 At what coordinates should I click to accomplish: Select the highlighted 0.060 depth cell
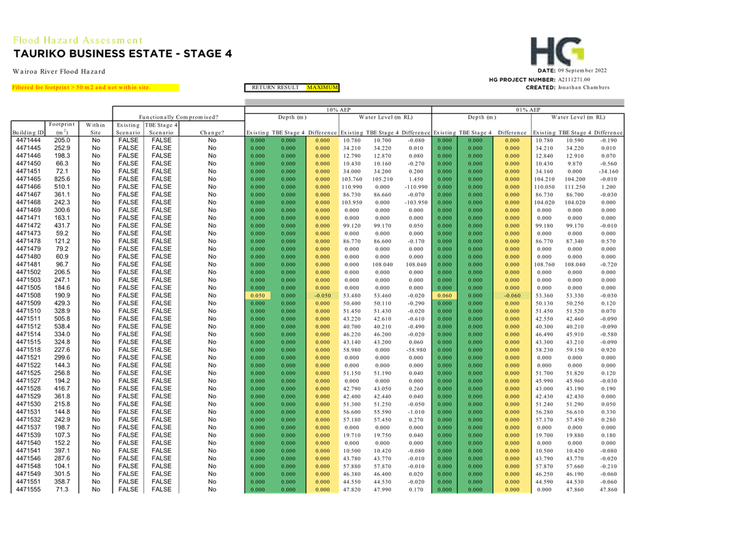pos(445,295)
